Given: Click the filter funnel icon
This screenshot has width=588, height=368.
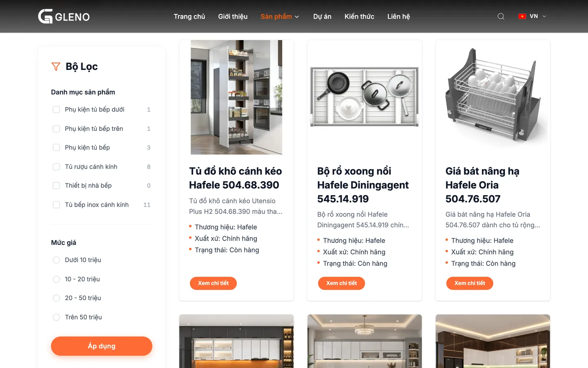Looking at the screenshot, I should (x=56, y=67).
